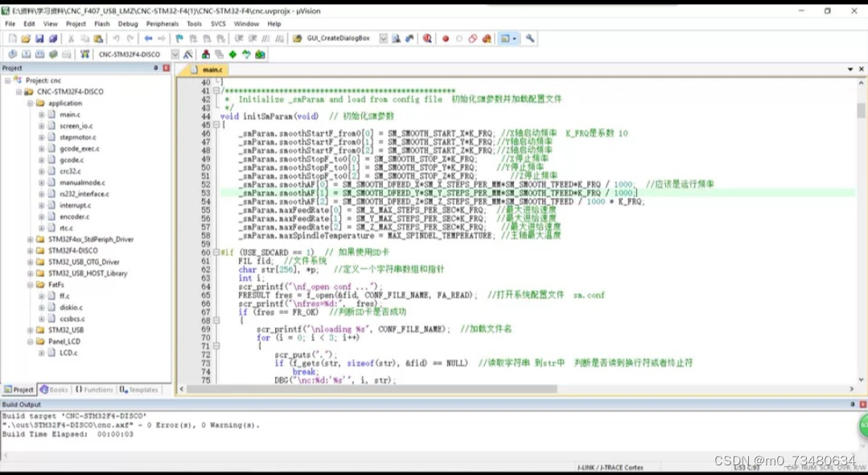Screen dimensions: 868x475
Task: Select LCD.c under Panel_LCD
Action: click(x=68, y=353)
